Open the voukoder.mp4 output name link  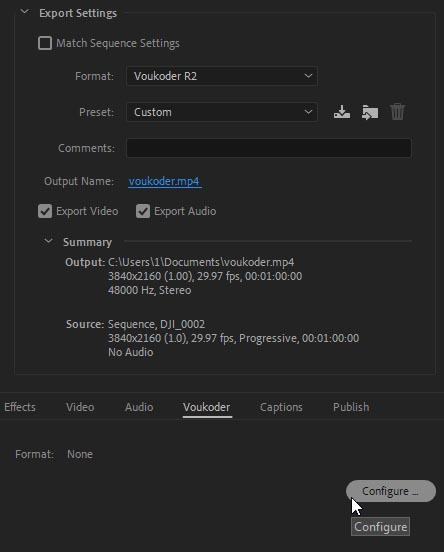[164, 181]
